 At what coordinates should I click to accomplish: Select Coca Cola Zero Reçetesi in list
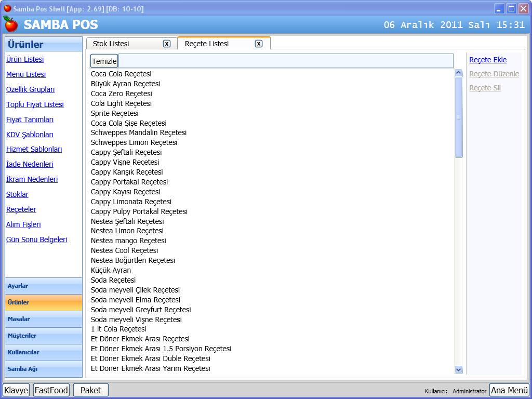122,94
